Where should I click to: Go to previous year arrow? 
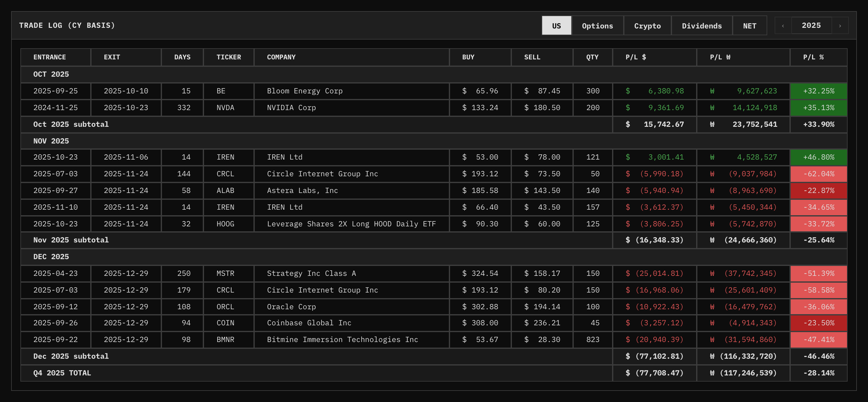(x=783, y=26)
